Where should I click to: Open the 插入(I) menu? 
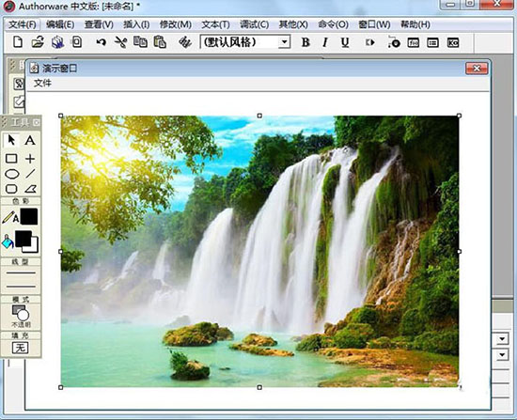[x=136, y=24]
